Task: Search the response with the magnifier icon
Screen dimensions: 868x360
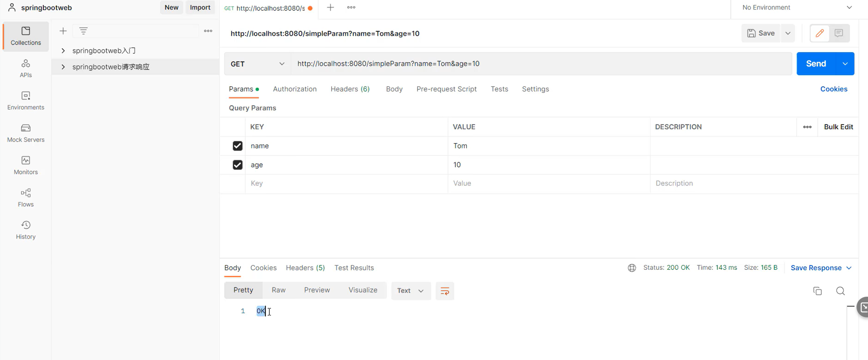Action: coord(840,291)
